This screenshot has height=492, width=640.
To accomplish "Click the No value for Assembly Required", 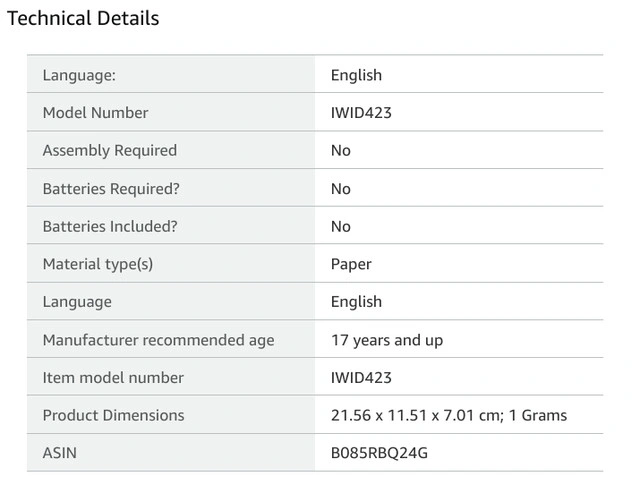I will click(x=341, y=151).
